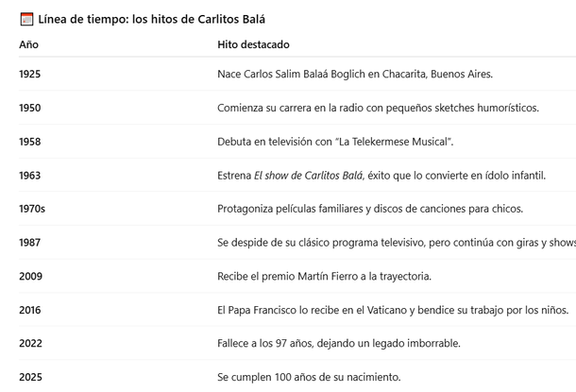This screenshot has height=392, width=576.
Task: Click the 2016 year cell
Action: point(30,310)
